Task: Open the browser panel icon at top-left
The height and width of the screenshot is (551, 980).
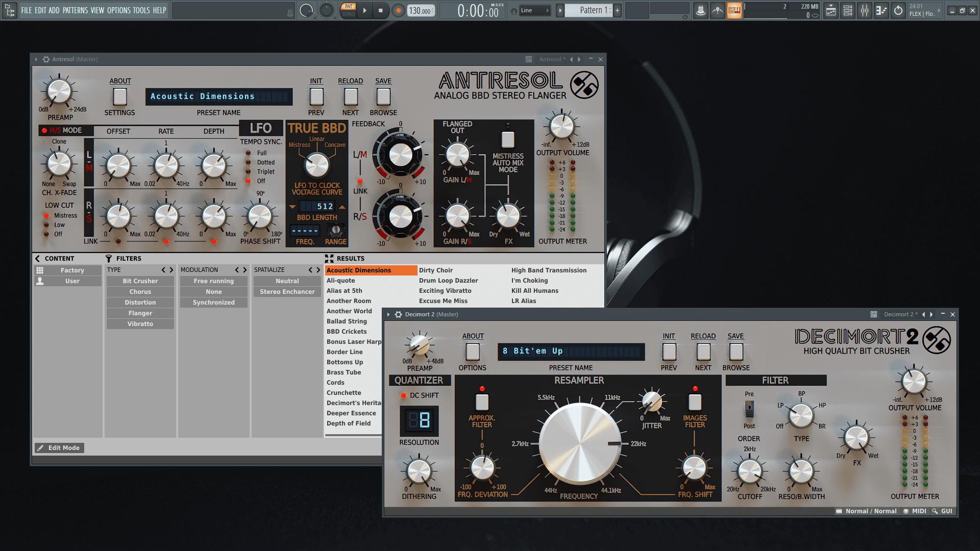Action: tap(10, 10)
